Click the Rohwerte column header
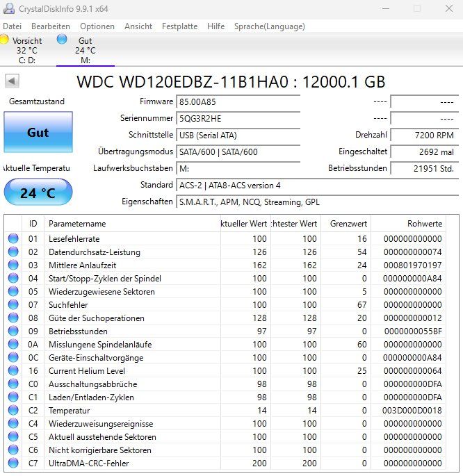The width and height of the screenshot is (463, 476). click(x=408, y=224)
